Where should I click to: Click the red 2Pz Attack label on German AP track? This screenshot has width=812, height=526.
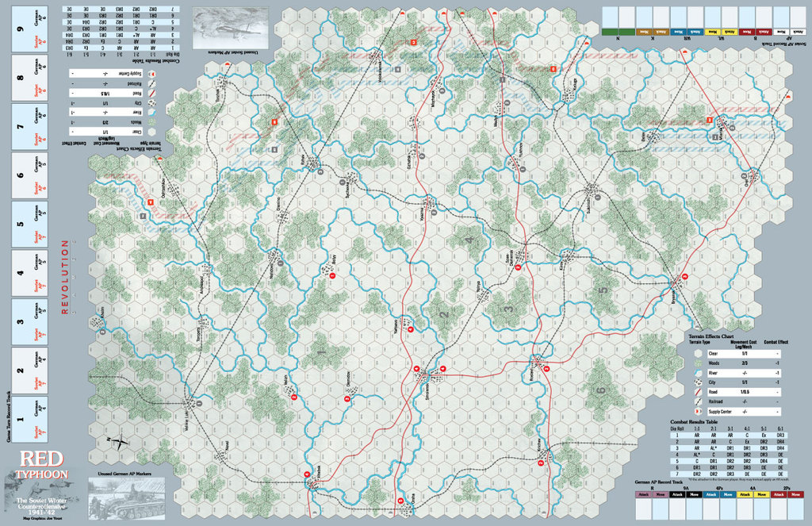(x=779, y=494)
